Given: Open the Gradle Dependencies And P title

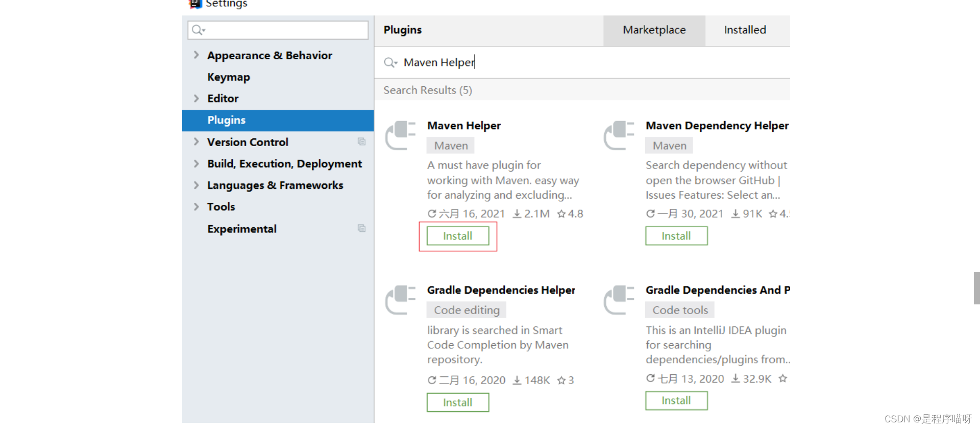Looking at the screenshot, I should pyautogui.click(x=718, y=290).
